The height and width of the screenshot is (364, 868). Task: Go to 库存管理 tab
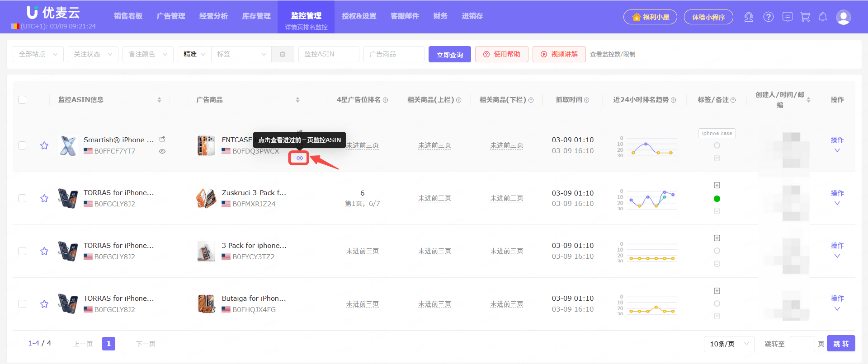tap(256, 16)
